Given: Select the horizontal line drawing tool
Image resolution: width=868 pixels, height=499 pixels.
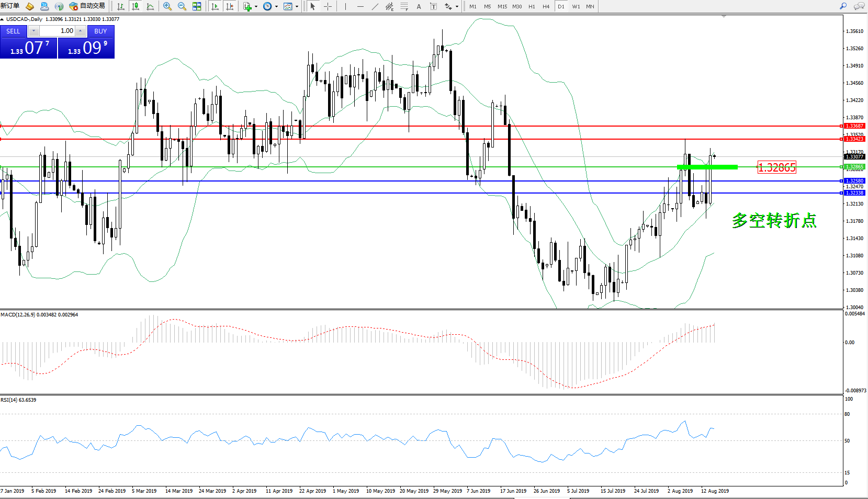Looking at the screenshot, I should point(360,6).
